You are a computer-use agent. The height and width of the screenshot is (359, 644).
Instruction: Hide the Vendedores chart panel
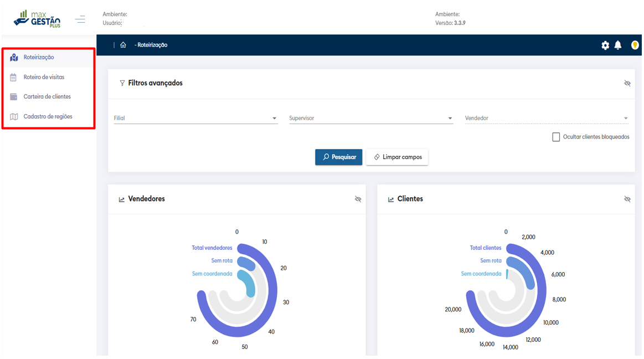(358, 199)
